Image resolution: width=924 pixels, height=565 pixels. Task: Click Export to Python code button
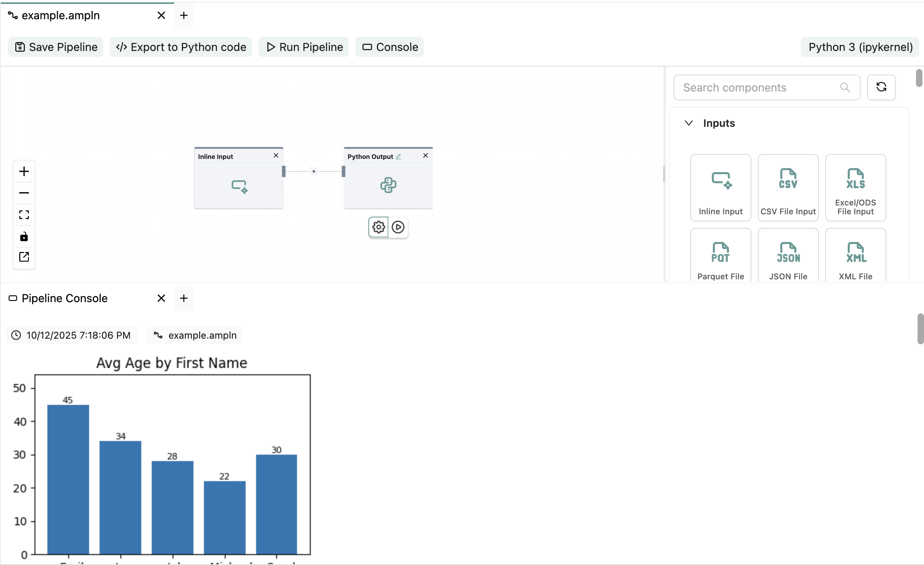point(181,47)
